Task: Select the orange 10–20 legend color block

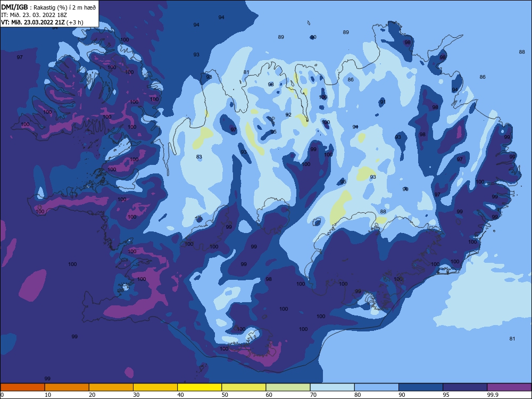Action: [67, 387]
